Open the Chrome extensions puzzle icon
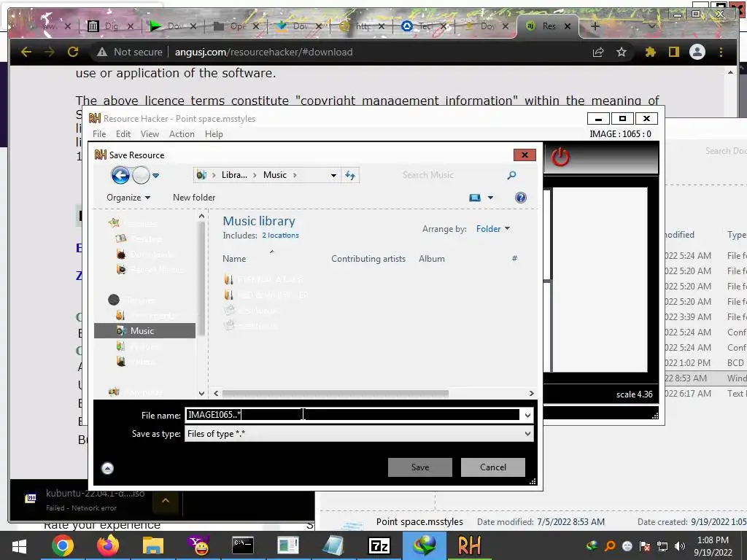Viewport: 747px width, 560px height. pos(650,52)
